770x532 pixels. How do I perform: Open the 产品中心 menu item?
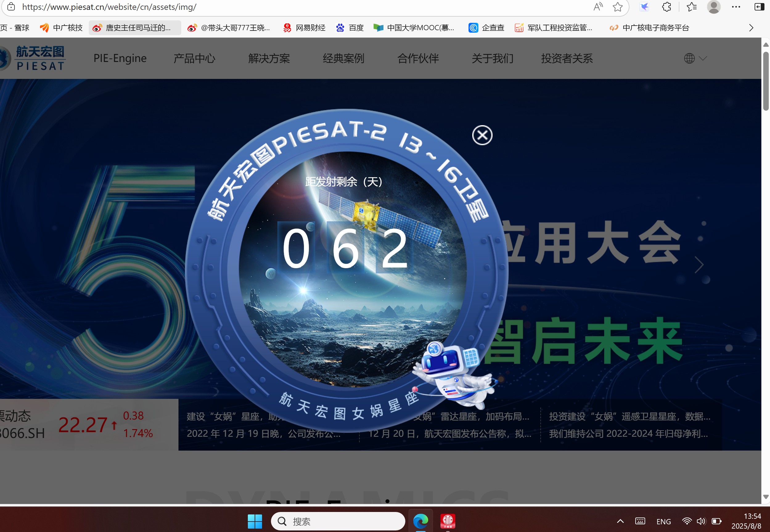194,58
